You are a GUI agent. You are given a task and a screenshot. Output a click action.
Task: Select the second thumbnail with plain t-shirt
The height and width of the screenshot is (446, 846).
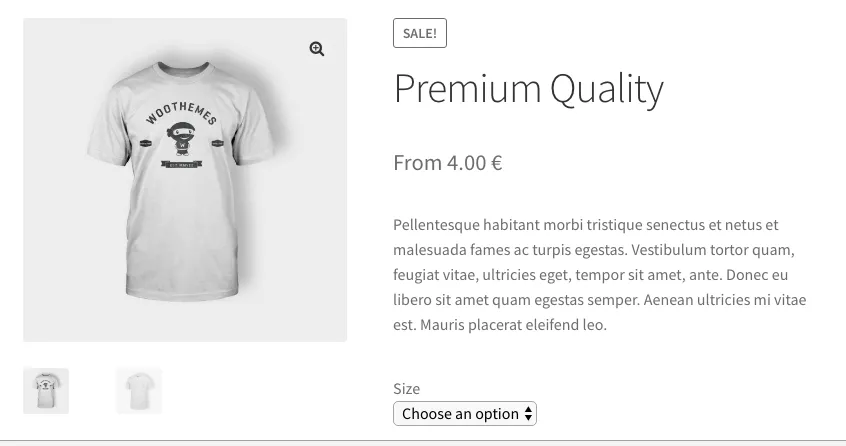[x=138, y=391]
